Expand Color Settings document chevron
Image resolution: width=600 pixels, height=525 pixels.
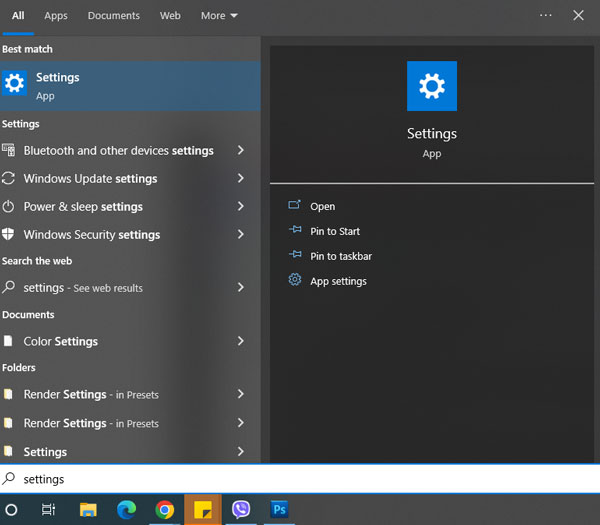(240, 341)
